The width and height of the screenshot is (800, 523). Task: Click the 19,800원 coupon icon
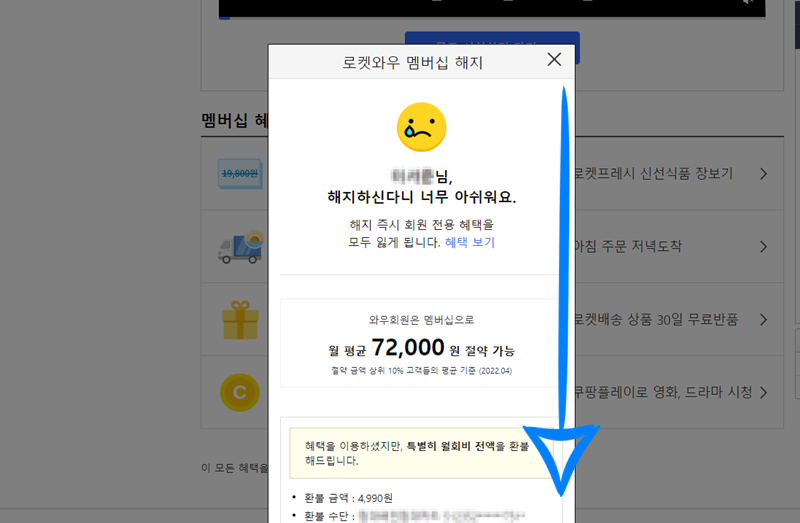pyautogui.click(x=240, y=173)
